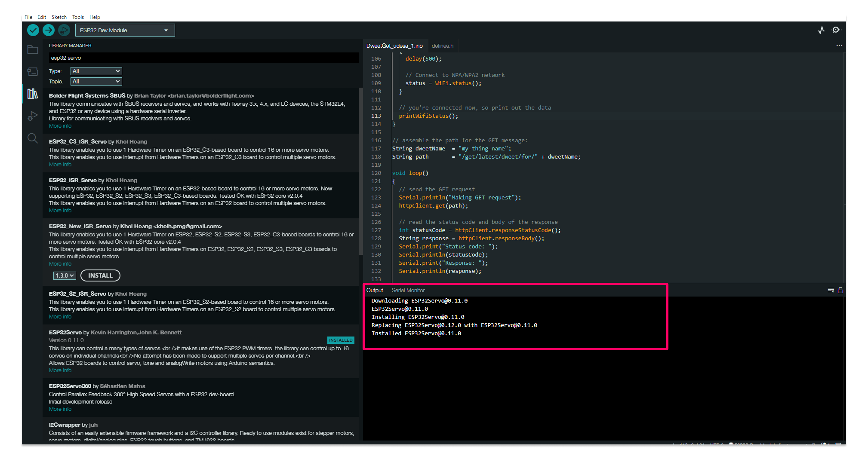
Task: Open the Edit menu
Action: click(42, 17)
